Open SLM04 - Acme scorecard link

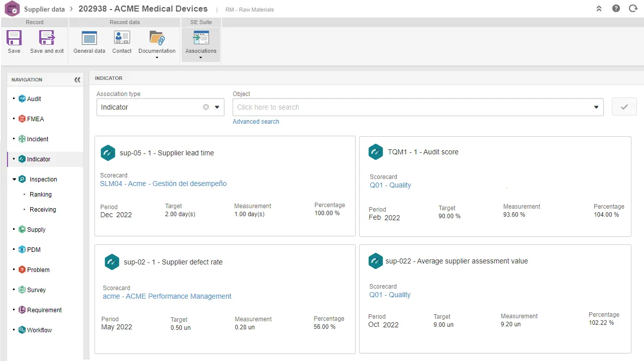(163, 184)
